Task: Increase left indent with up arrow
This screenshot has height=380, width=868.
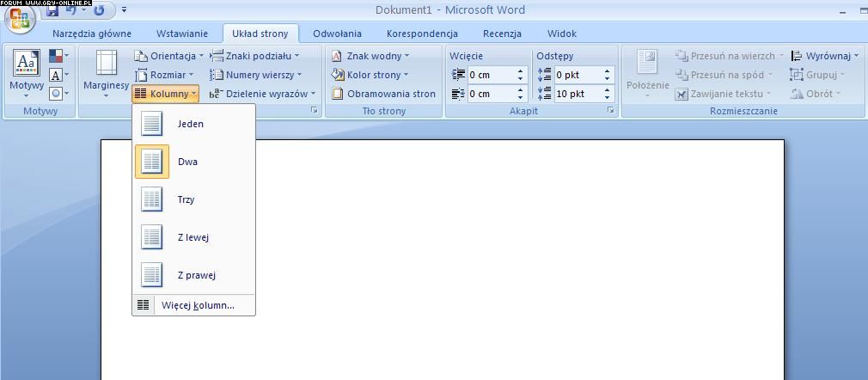Action: (x=520, y=70)
